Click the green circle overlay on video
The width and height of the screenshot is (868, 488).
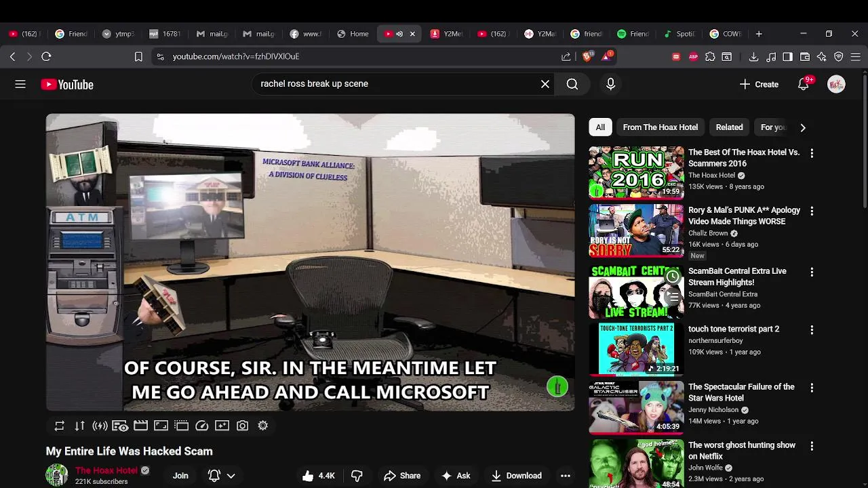point(557,386)
